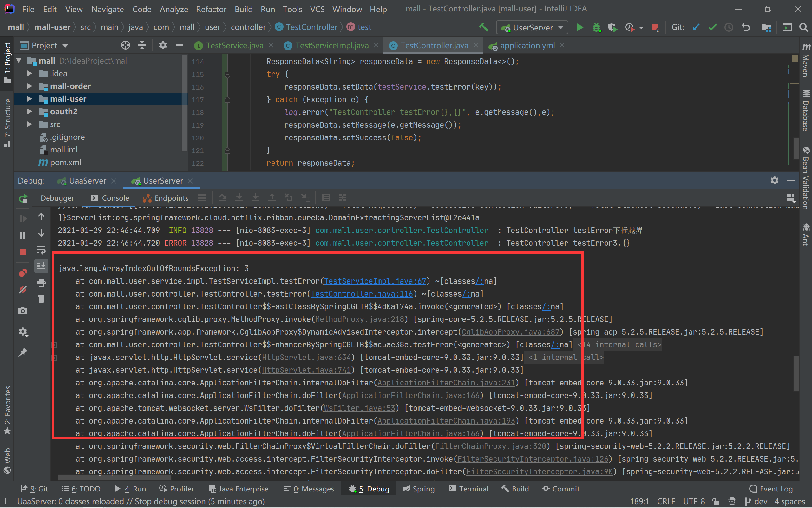Expand the mall-order module

click(29, 86)
